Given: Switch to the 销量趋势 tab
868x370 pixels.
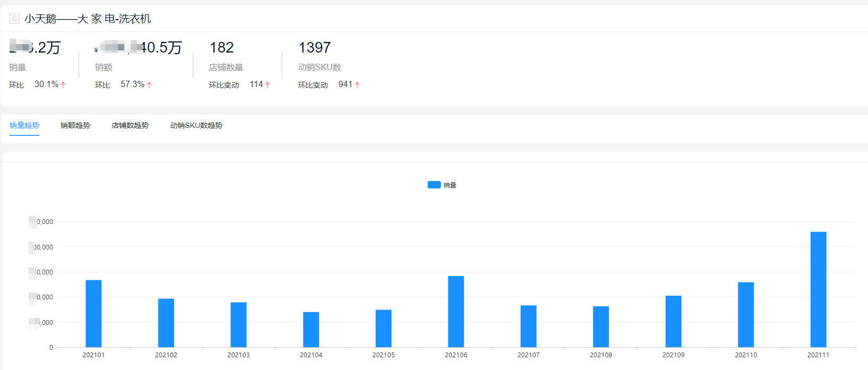Looking at the screenshot, I should [x=24, y=125].
